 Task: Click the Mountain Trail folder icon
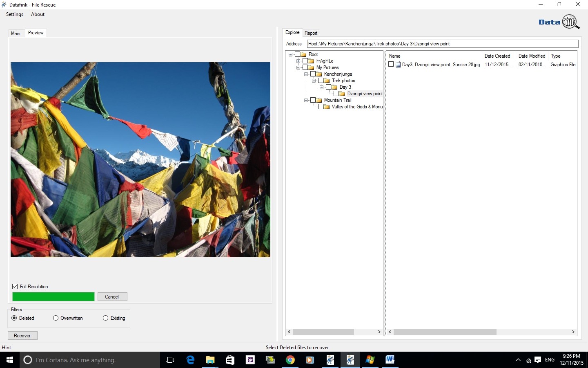click(x=319, y=100)
